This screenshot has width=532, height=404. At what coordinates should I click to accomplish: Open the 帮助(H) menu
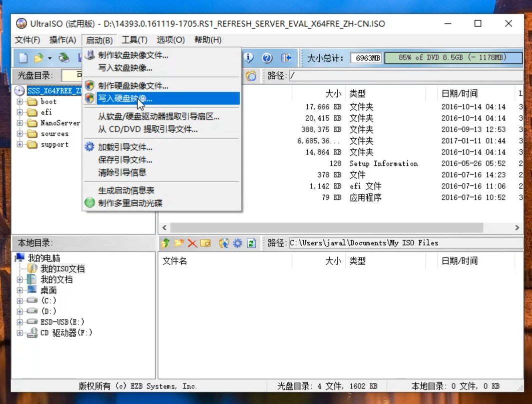[208, 40]
